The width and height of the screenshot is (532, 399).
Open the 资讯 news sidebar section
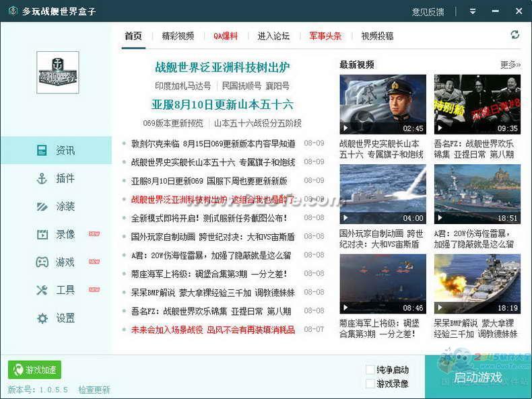tap(56, 150)
